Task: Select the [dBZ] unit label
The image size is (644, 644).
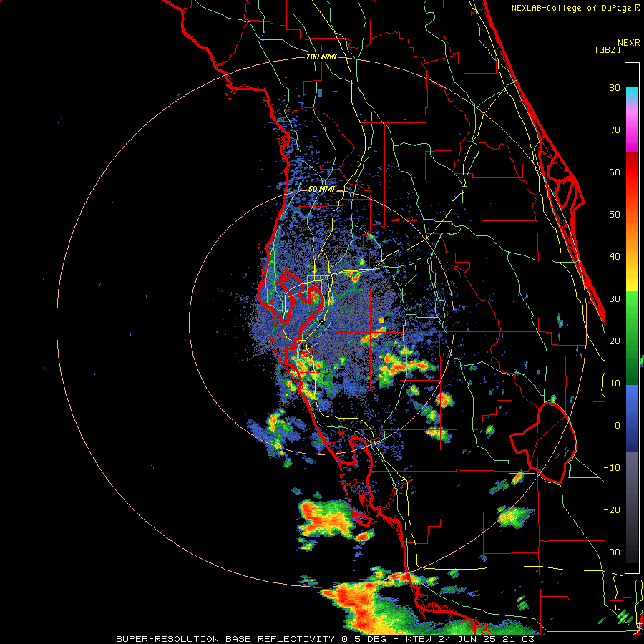Action: 608,49
